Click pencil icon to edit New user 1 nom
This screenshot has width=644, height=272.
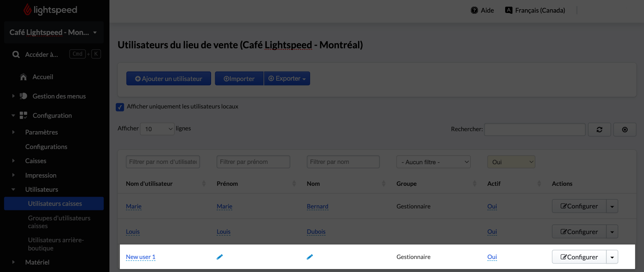pyautogui.click(x=310, y=257)
